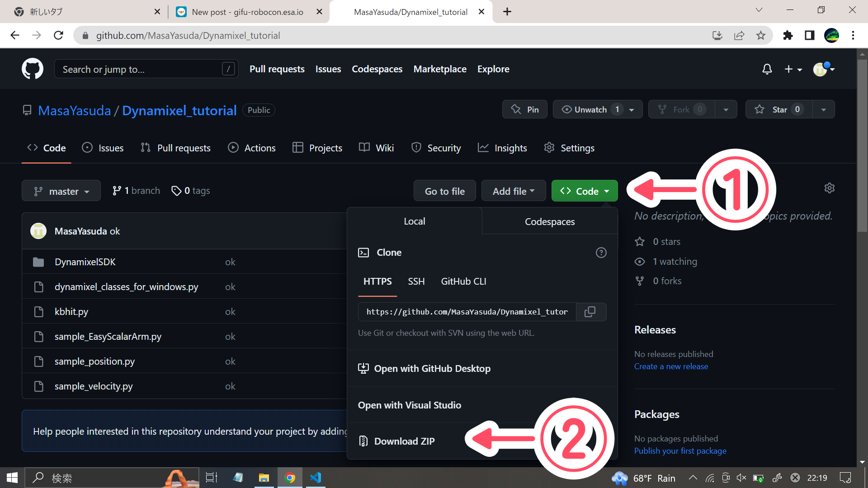The height and width of the screenshot is (488, 868).
Task: Open the DynamixelSDK folder
Action: tap(85, 262)
